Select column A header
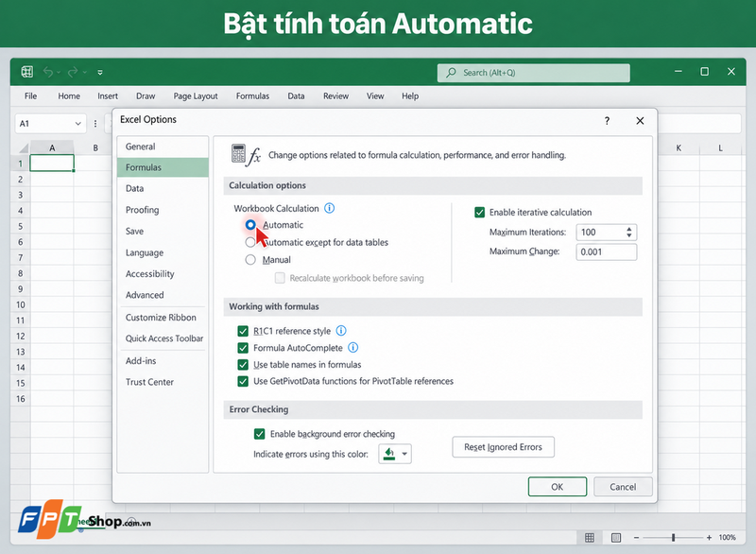Image resolution: width=756 pixels, height=554 pixels. (52, 147)
